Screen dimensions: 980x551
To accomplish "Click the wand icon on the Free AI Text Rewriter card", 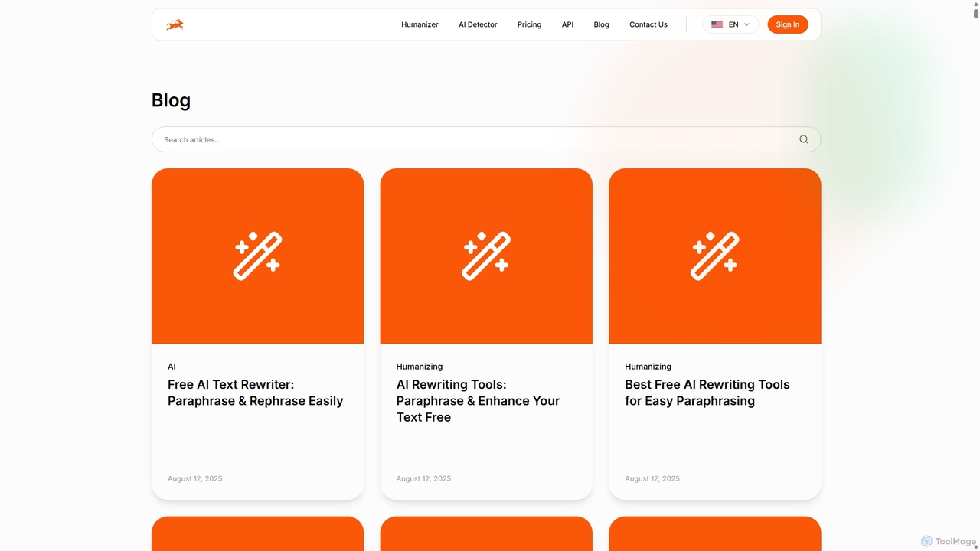I will [257, 256].
